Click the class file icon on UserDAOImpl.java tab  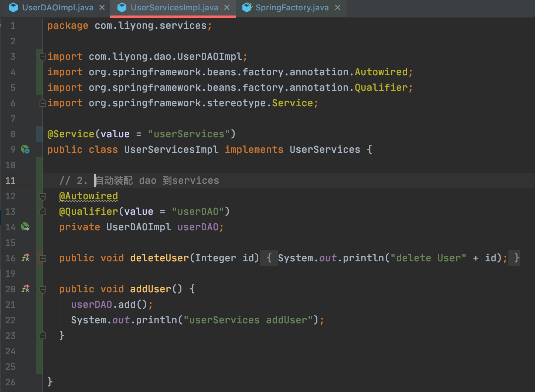coord(13,7)
